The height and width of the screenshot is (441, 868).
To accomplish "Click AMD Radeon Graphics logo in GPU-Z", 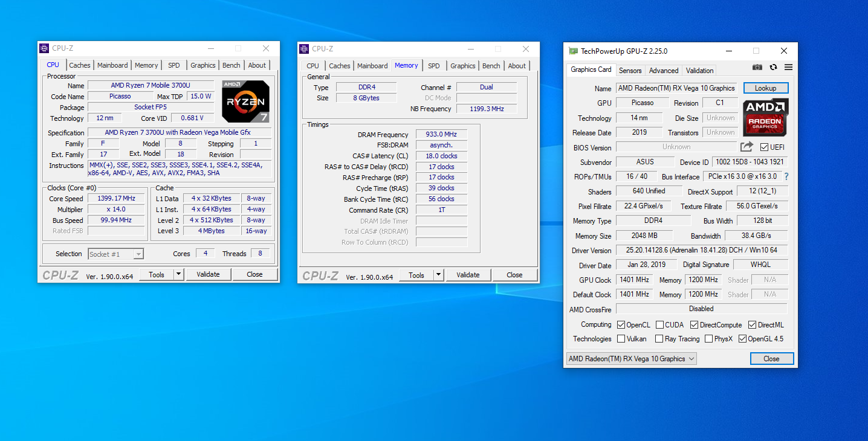I will [765, 117].
